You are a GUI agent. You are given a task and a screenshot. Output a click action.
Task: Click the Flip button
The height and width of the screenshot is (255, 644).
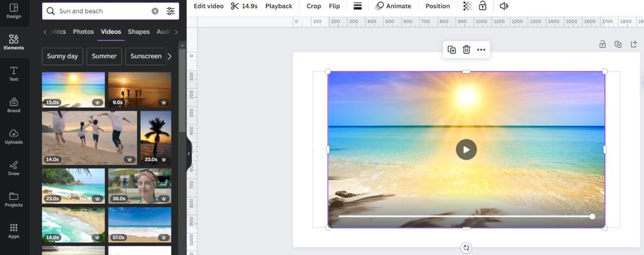[x=335, y=6]
